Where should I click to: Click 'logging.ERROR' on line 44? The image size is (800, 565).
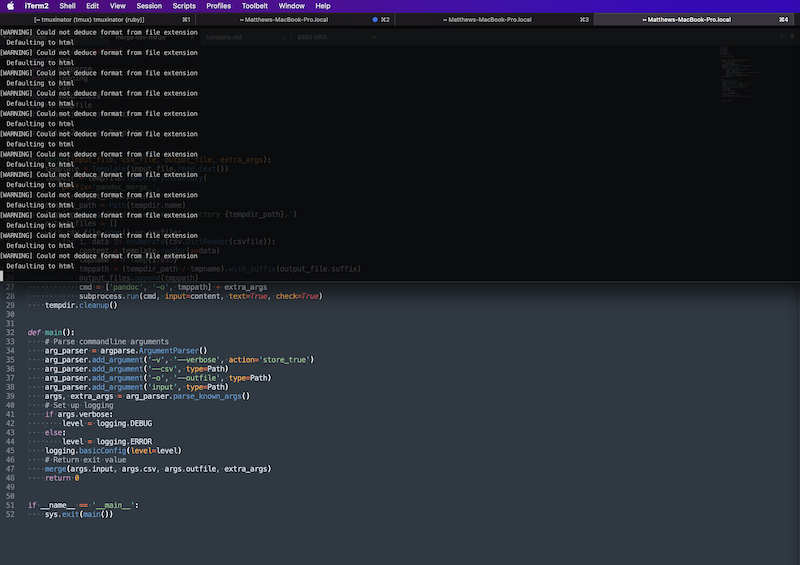[124, 441]
